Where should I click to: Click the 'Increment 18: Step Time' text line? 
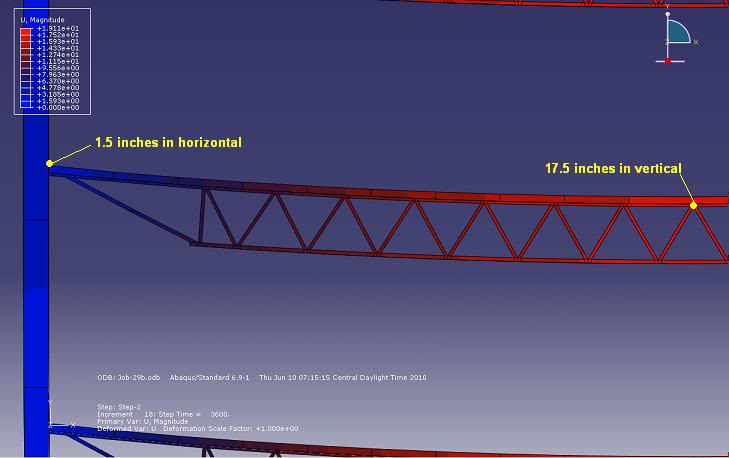tap(163, 414)
